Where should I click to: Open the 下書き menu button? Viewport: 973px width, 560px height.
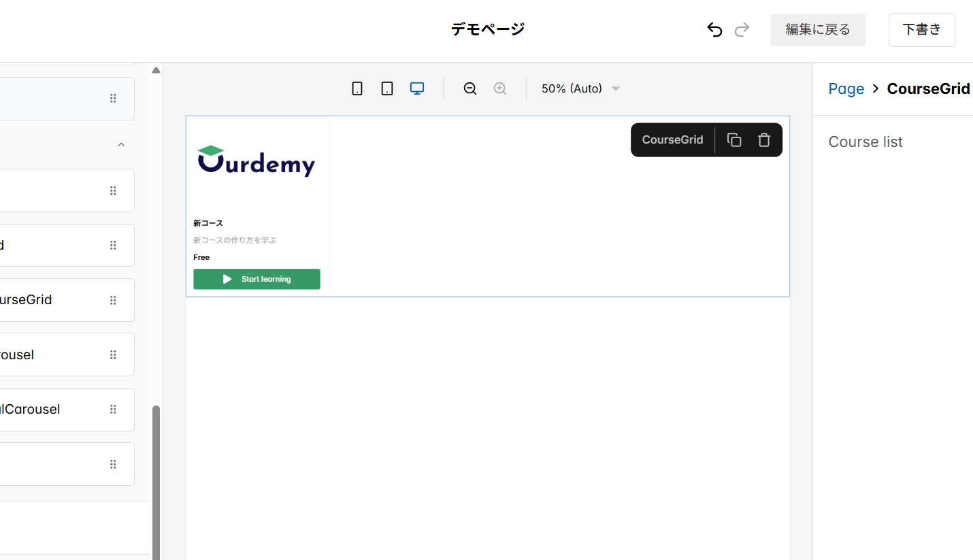[x=921, y=29]
